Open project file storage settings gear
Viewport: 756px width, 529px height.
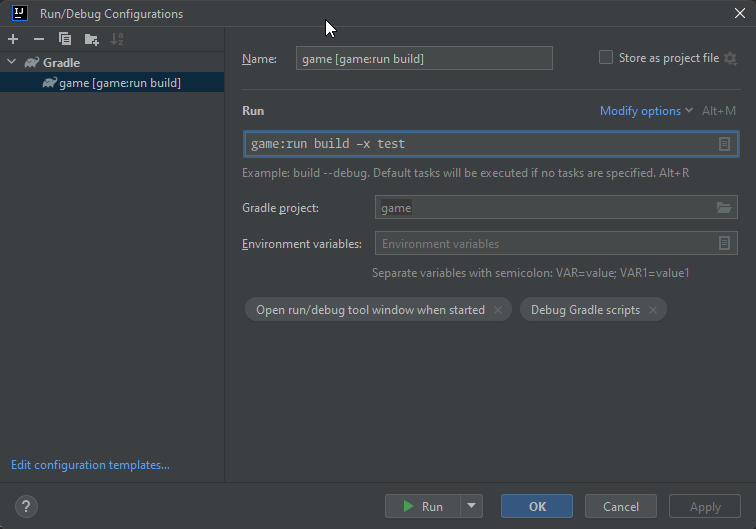pos(730,58)
